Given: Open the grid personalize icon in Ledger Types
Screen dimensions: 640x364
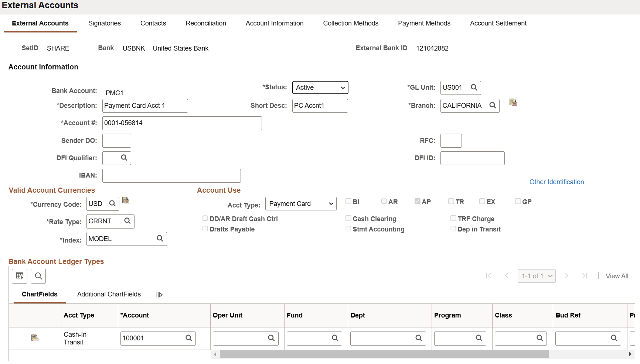Looking at the screenshot, I should (x=20, y=276).
